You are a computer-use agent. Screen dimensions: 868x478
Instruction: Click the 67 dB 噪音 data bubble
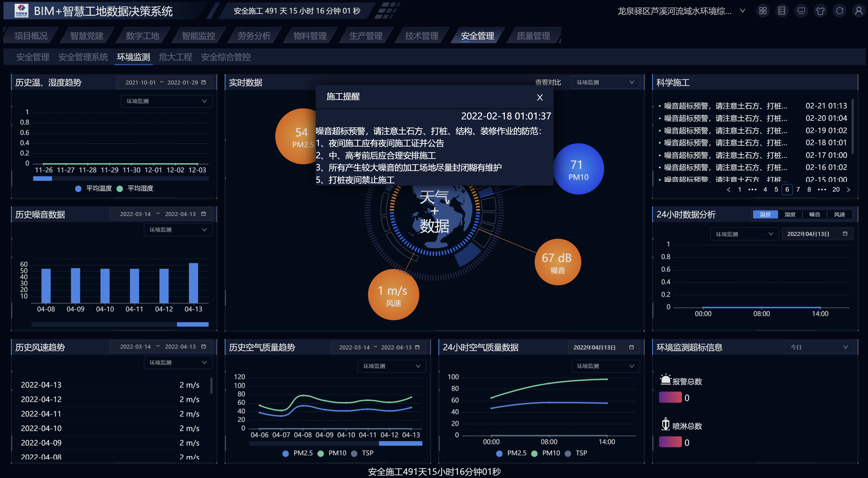[x=557, y=262]
